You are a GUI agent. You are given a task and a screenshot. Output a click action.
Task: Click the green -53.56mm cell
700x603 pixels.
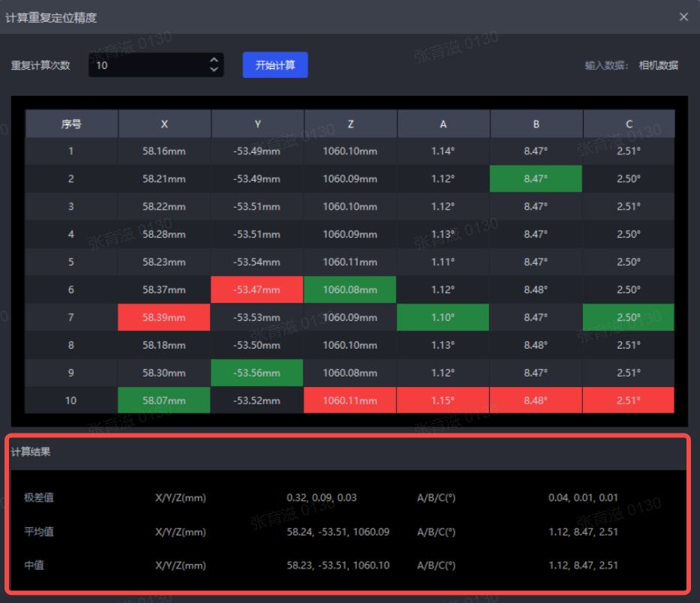257,373
